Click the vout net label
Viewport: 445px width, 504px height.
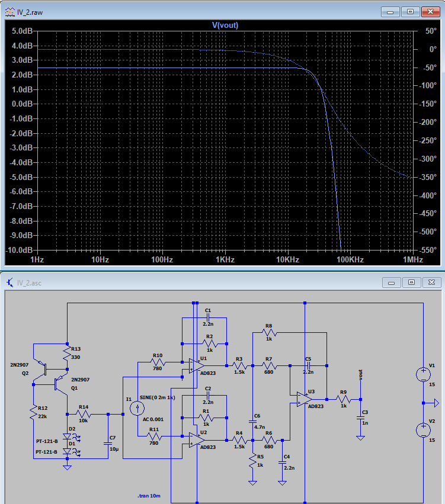coord(360,375)
